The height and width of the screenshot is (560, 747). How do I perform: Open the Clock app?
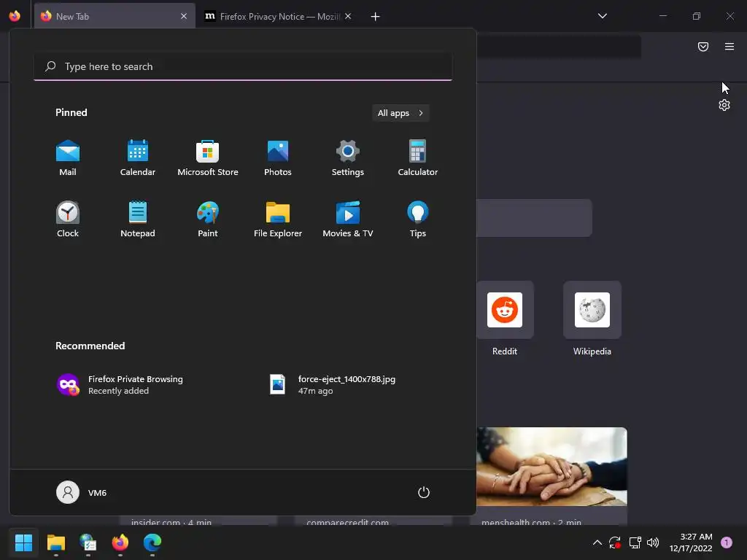tap(68, 219)
